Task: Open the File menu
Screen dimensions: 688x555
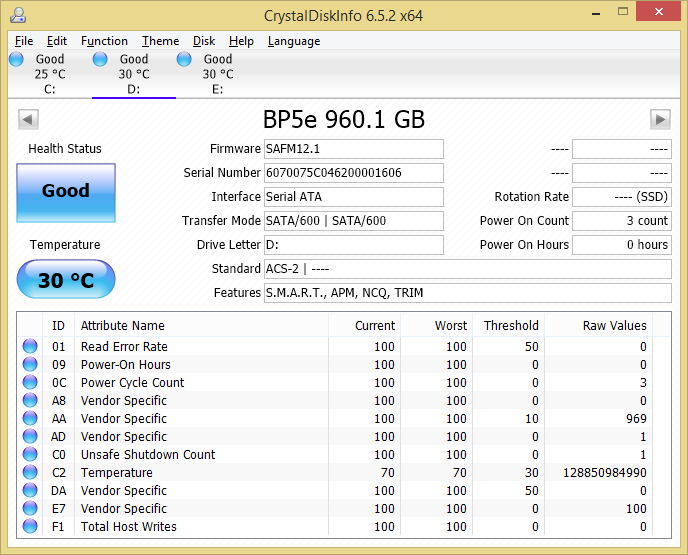Action: (24, 41)
